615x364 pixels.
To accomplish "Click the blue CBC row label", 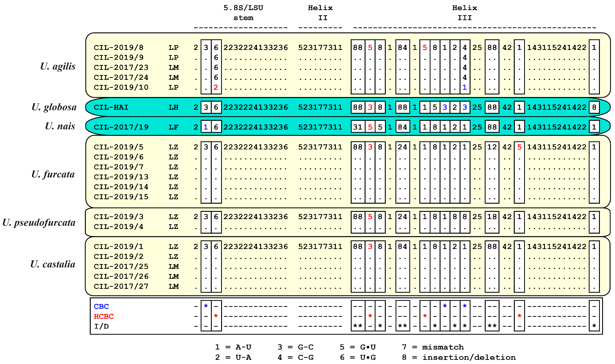I will click(x=101, y=306).
